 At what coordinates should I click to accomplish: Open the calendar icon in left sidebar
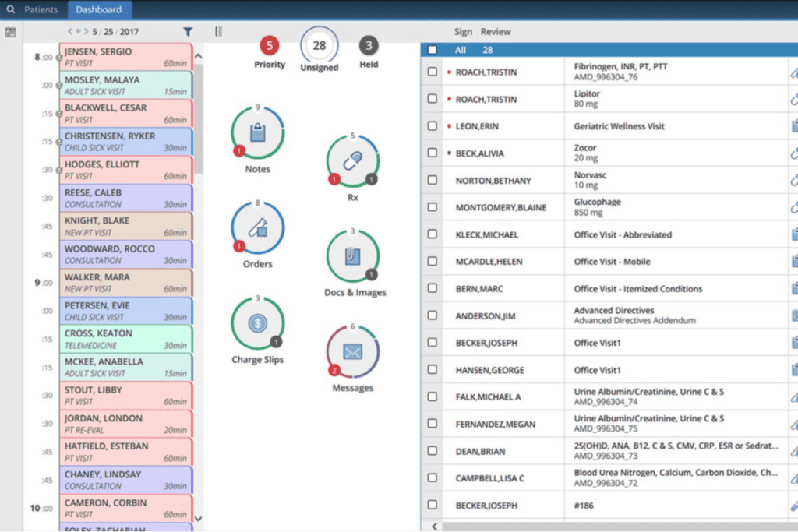(10, 33)
